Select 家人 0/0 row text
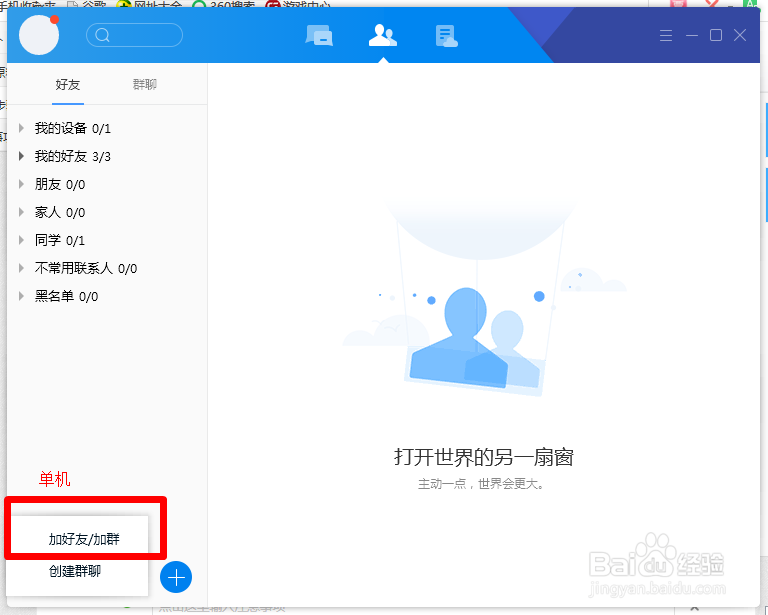The image size is (768, 615). point(60,212)
